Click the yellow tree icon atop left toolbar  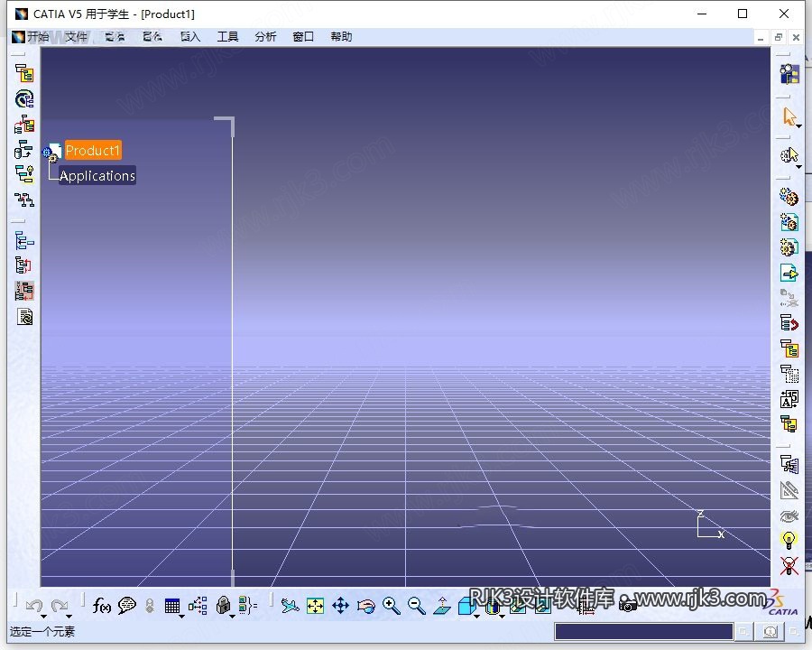(x=24, y=74)
